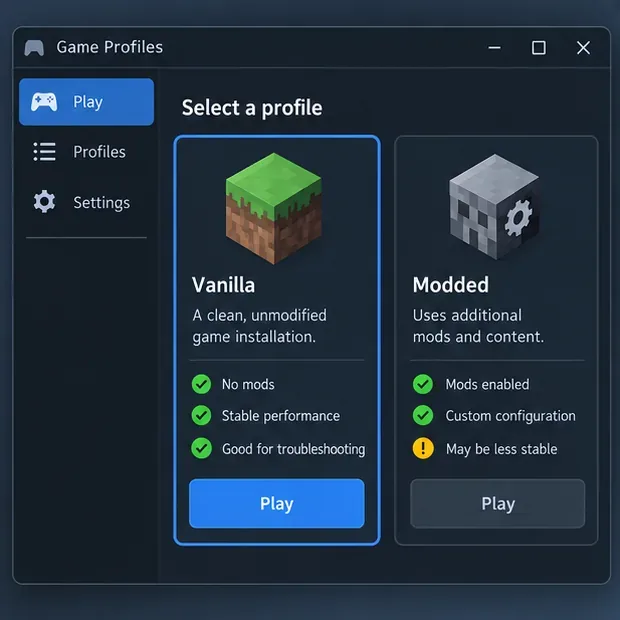620x620 pixels.
Task: Click the 'Uses additional mods and content.' description
Action: [478, 326]
